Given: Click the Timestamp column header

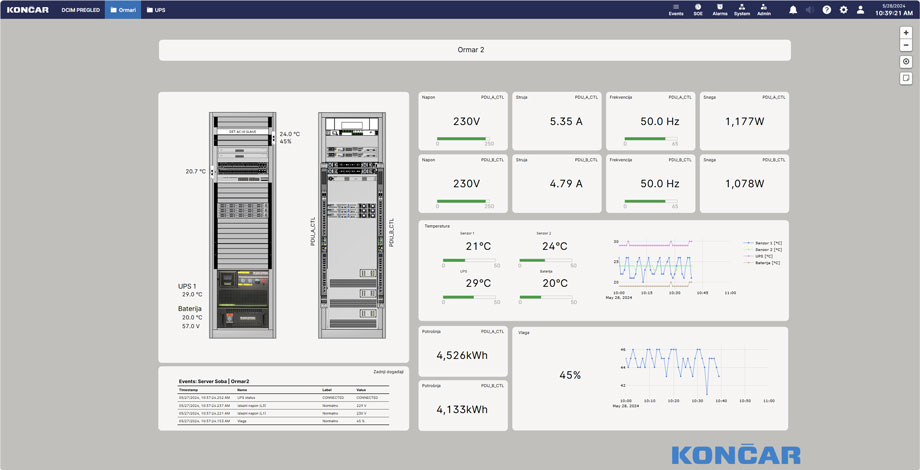Looking at the screenshot, I should tap(190, 389).
